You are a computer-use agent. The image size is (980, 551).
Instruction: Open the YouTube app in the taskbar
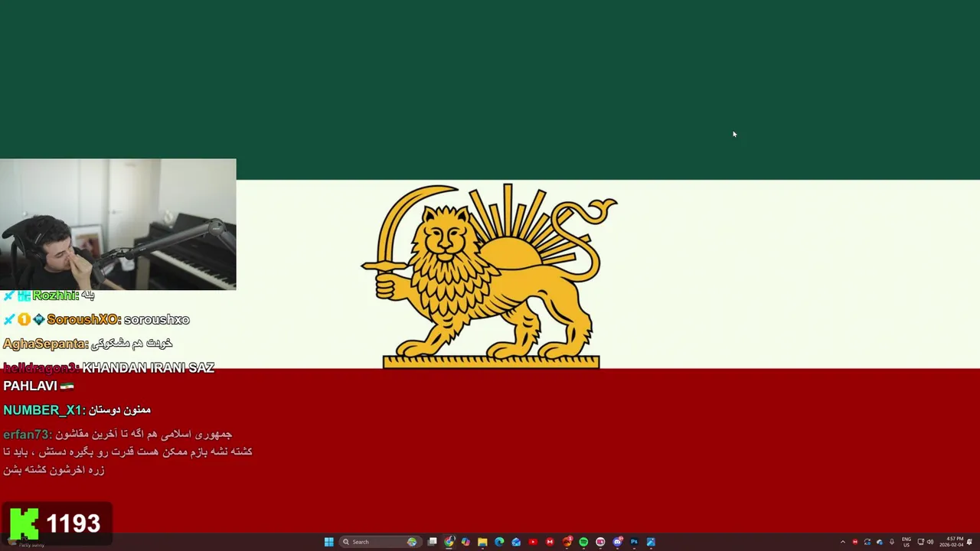533,542
